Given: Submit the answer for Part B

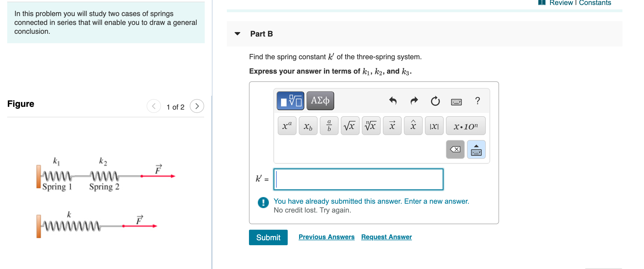Looking at the screenshot, I should [x=268, y=237].
